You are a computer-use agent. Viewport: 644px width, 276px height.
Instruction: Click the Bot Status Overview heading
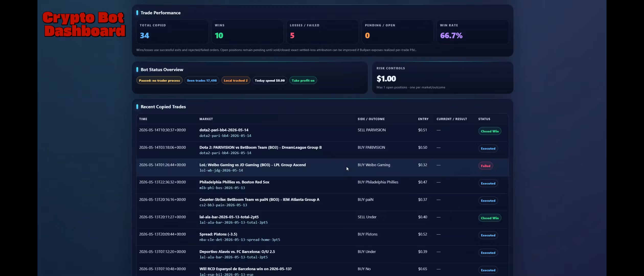coord(162,70)
